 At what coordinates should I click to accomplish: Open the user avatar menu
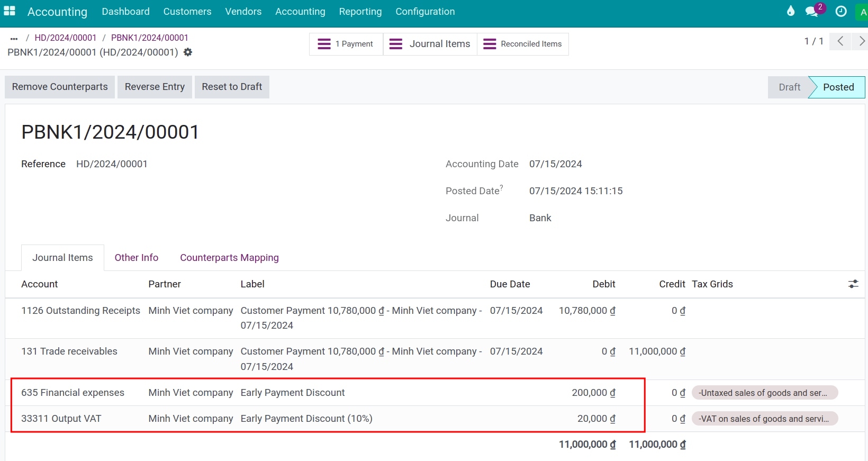pyautogui.click(x=863, y=12)
